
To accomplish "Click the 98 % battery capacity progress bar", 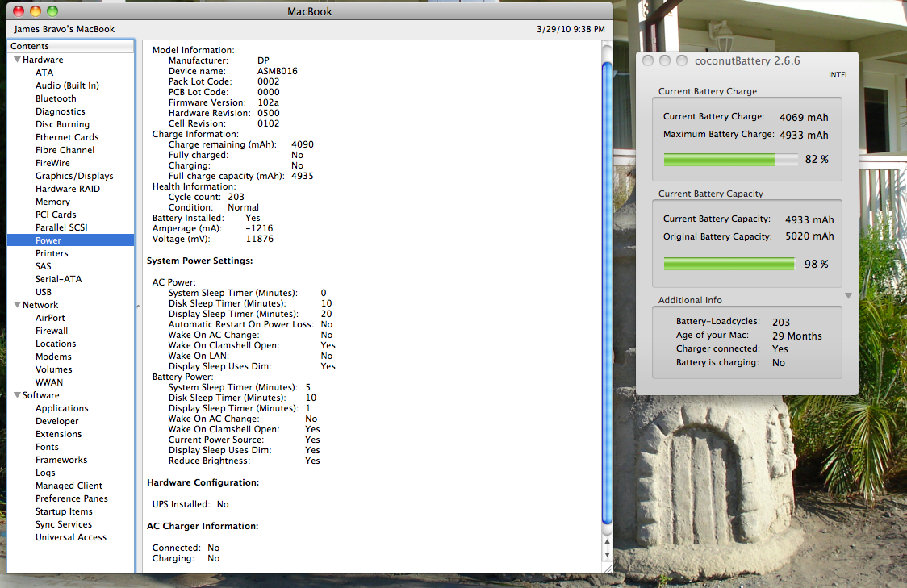I will (730, 265).
